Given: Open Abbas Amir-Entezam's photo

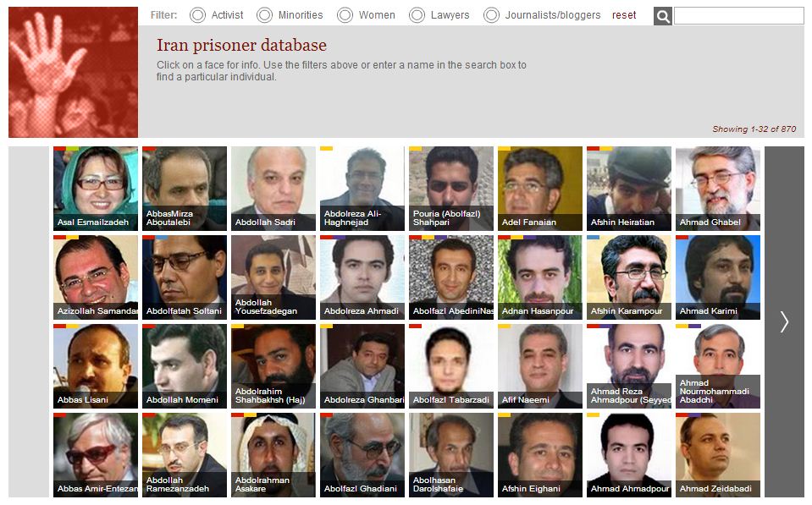Looking at the screenshot, I should pyautogui.click(x=96, y=455).
